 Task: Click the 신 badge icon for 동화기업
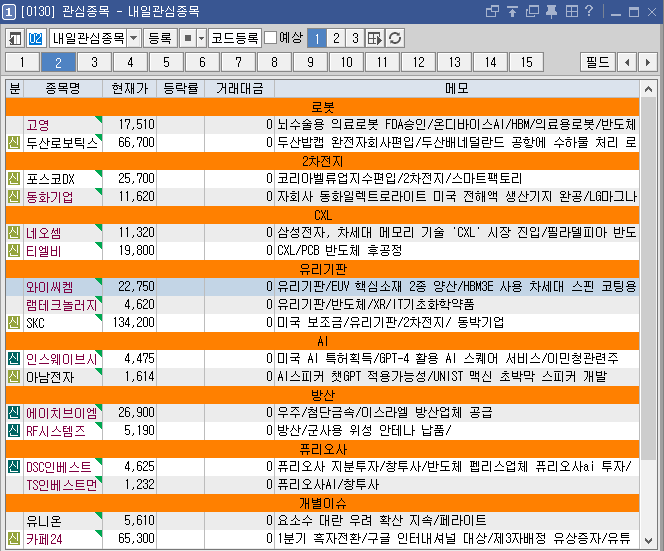click(14, 197)
